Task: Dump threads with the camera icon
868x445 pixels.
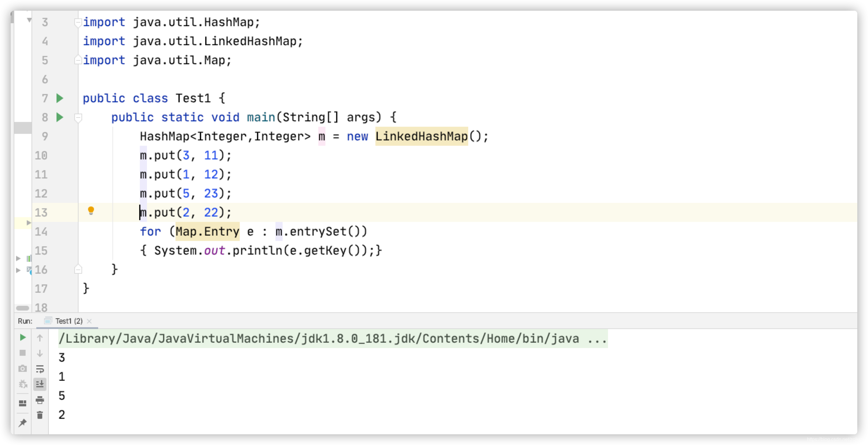Action: [23, 369]
